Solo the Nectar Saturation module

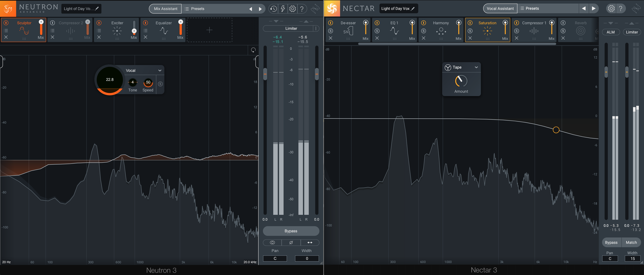click(470, 31)
